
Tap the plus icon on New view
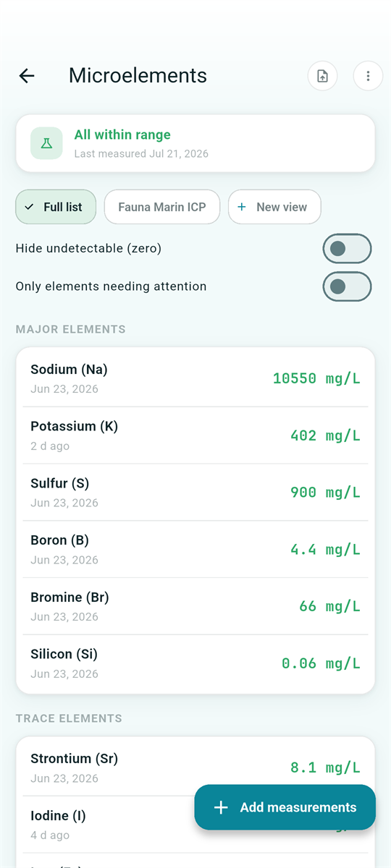(x=243, y=207)
